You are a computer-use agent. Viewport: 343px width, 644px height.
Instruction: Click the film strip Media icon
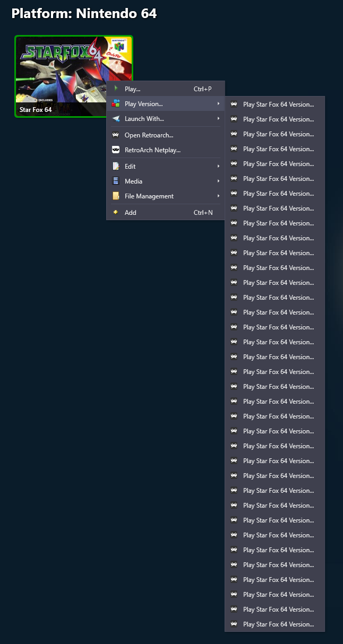[x=116, y=181]
